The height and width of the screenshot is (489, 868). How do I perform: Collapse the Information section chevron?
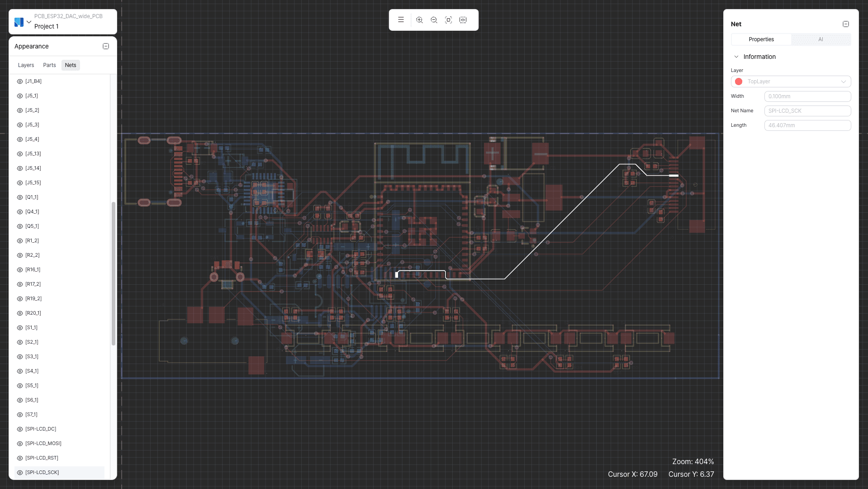pyautogui.click(x=736, y=57)
